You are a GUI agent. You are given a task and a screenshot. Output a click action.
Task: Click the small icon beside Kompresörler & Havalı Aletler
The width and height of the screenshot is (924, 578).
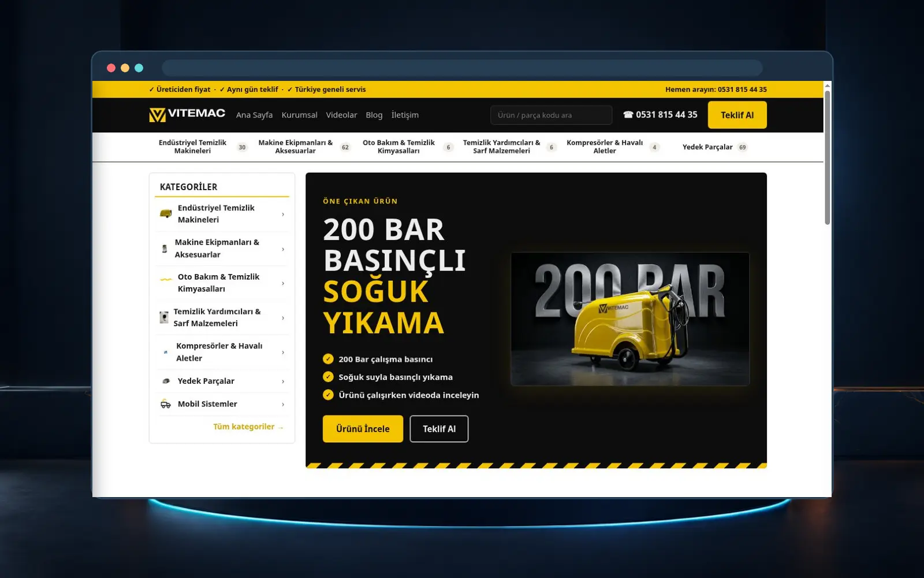coord(166,352)
